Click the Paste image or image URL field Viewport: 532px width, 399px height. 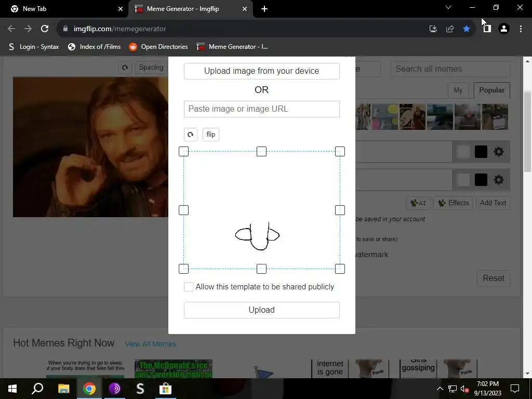click(262, 109)
